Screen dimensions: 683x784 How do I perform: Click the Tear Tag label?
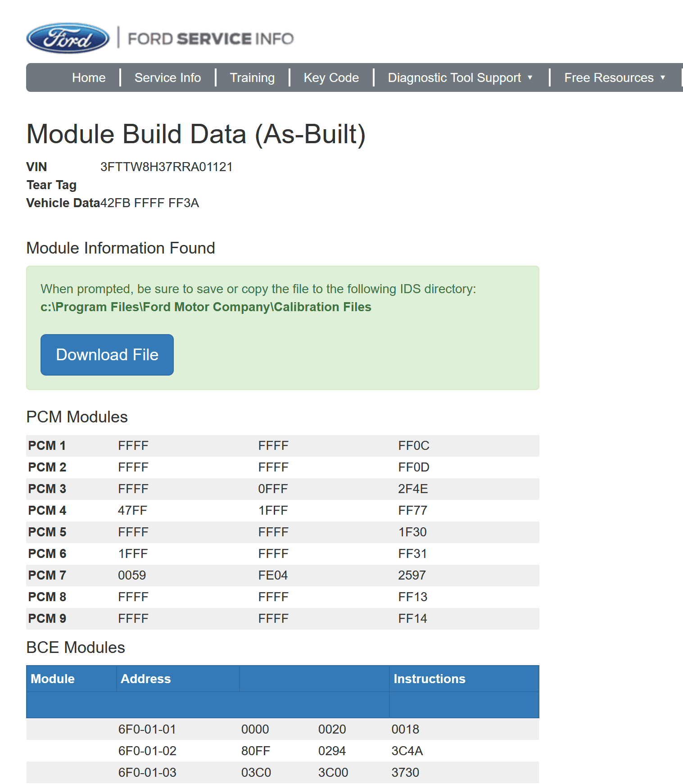click(51, 185)
